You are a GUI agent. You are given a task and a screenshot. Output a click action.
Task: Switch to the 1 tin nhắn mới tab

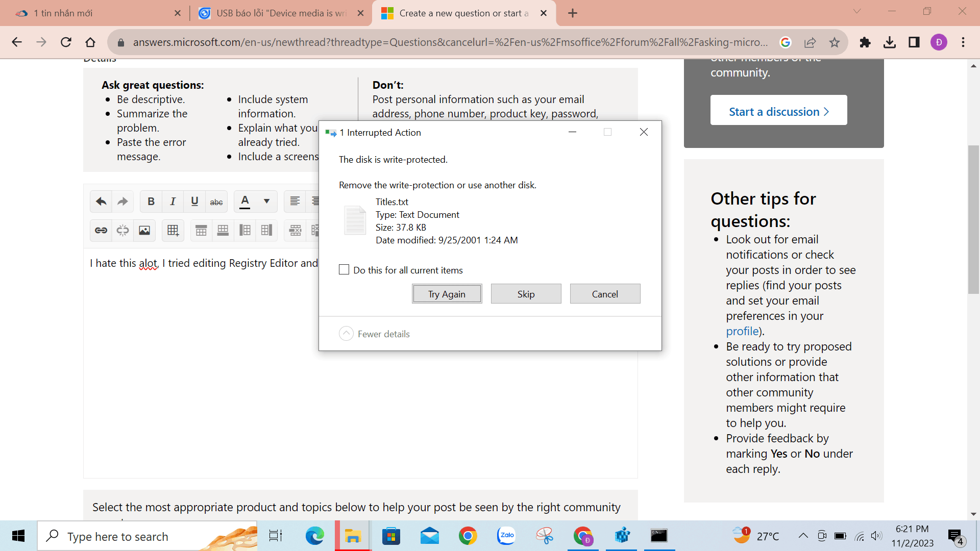point(97,13)
